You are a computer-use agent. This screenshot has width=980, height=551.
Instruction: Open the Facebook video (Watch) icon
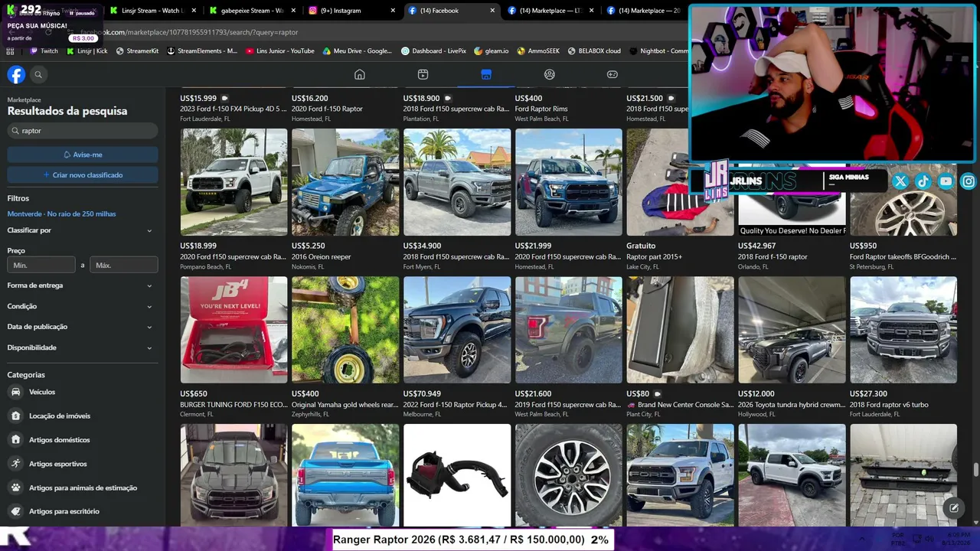tap(423, 74)
